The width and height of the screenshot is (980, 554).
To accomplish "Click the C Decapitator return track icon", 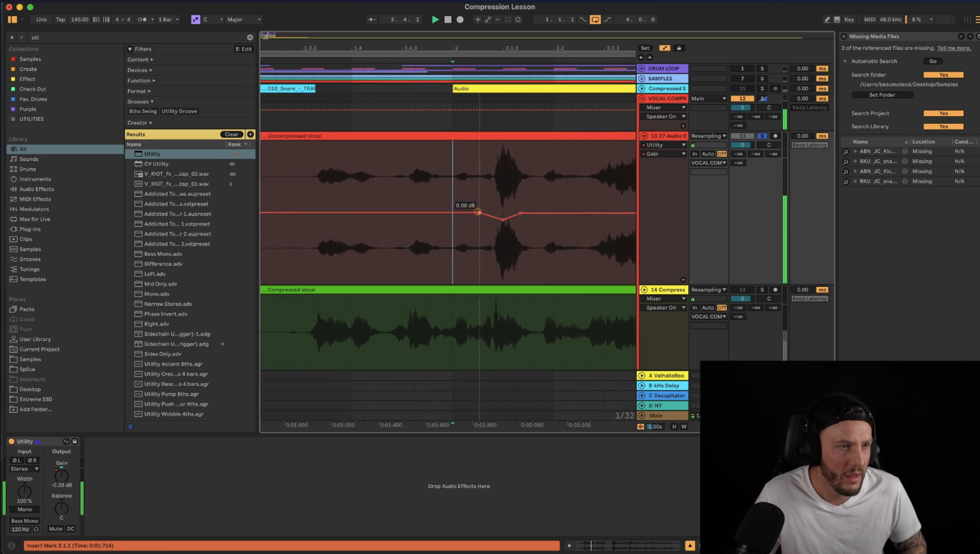I will (x=642, y=395).
